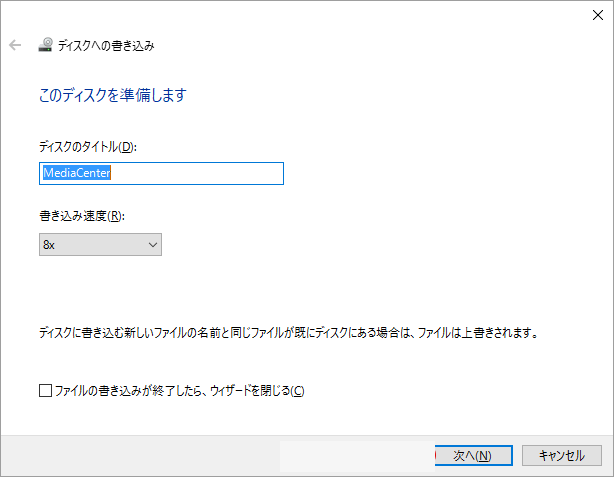The width and height of the screenshot is (614, 477).
Task: Click the disc drive icon beside the window title
Action: pyautogui.click(x=45, y=45)
